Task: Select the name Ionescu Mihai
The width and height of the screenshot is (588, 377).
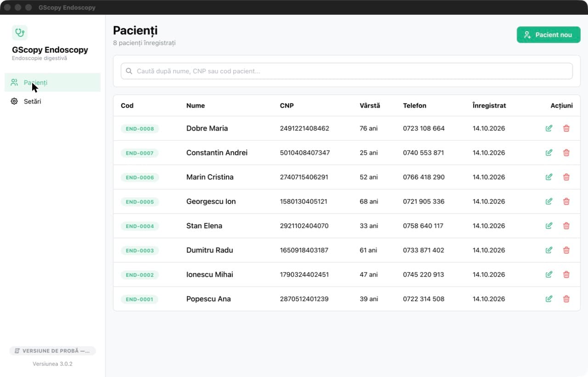Action: pos(209,274)
